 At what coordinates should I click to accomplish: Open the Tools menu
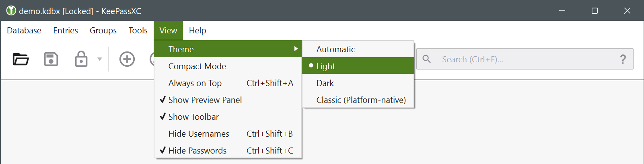coord(138,31)
